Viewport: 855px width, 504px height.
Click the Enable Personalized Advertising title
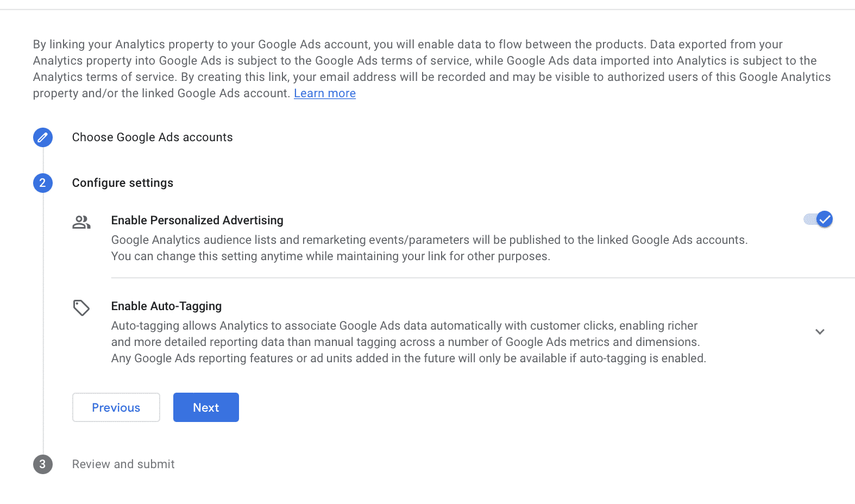[197, 220]
